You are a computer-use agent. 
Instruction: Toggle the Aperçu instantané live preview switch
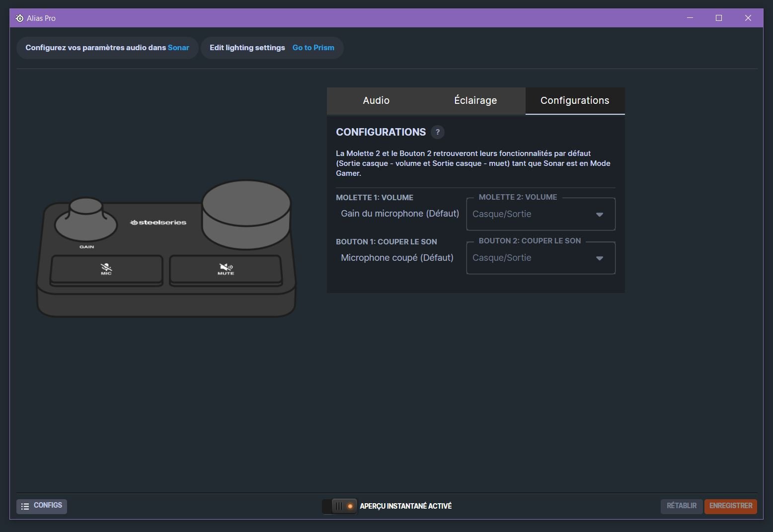[x=339, y=506]
